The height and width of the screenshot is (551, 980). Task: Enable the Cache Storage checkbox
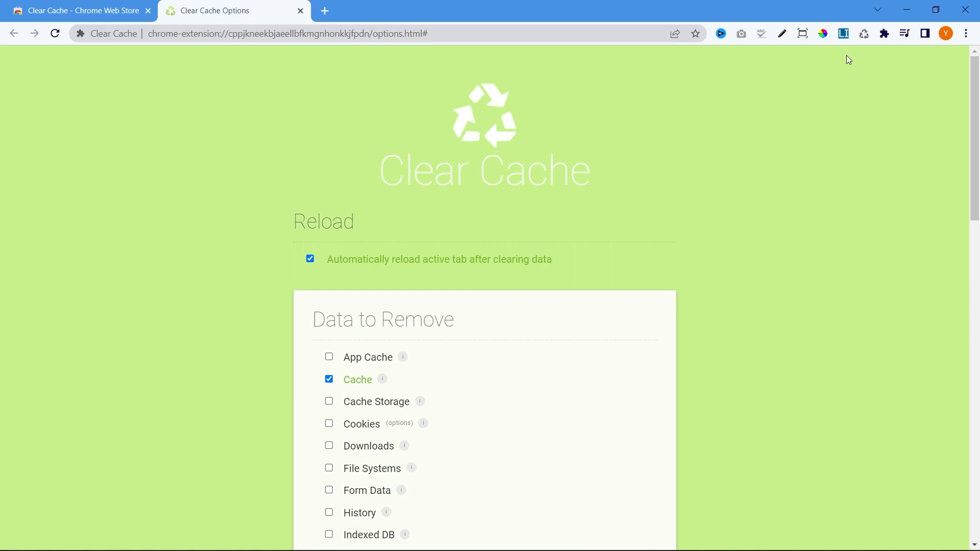(x=329, y=401)
